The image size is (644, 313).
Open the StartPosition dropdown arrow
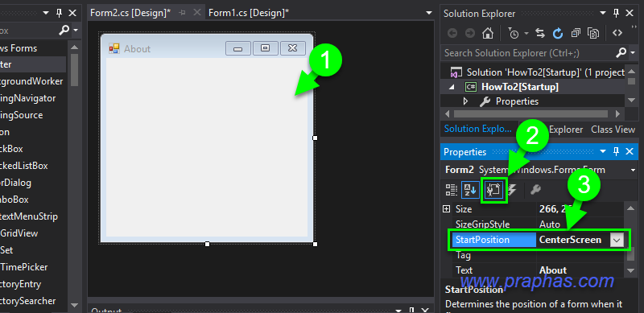coord(617,240)
